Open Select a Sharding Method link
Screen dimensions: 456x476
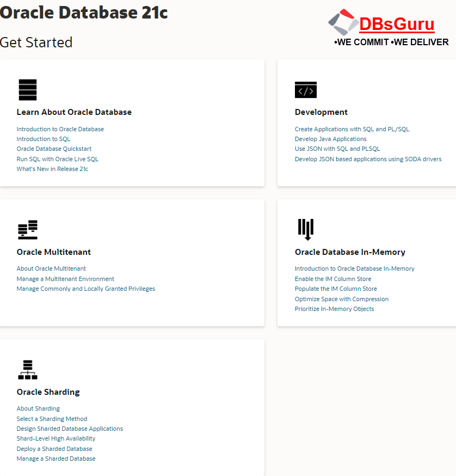pyautogui.click(x=52, y=419)
